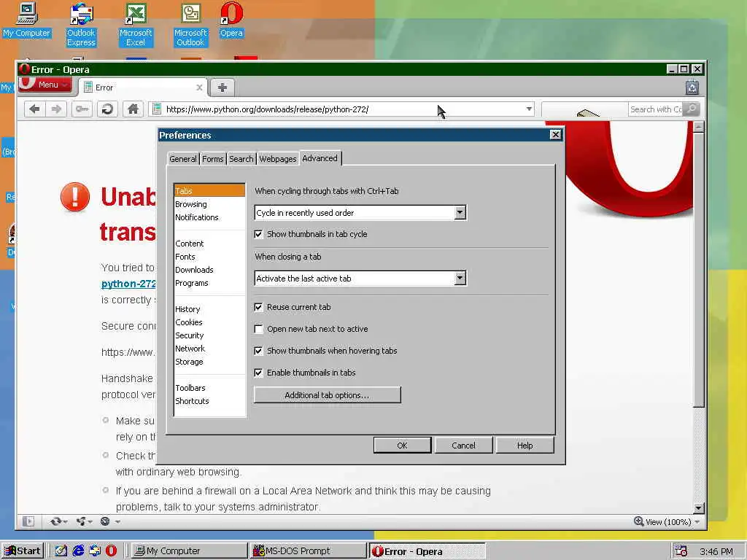Click the Forward navigation arrow
This screenshot has height=560, width=747.
coord(56,109)
